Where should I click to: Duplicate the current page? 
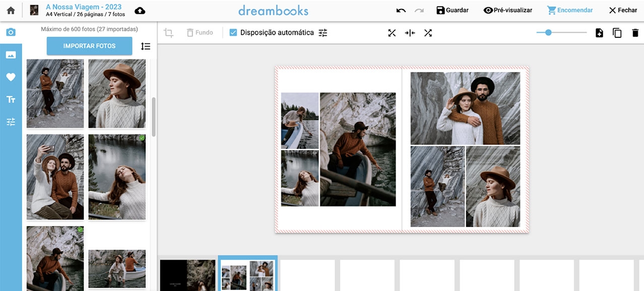click(617, 32)
